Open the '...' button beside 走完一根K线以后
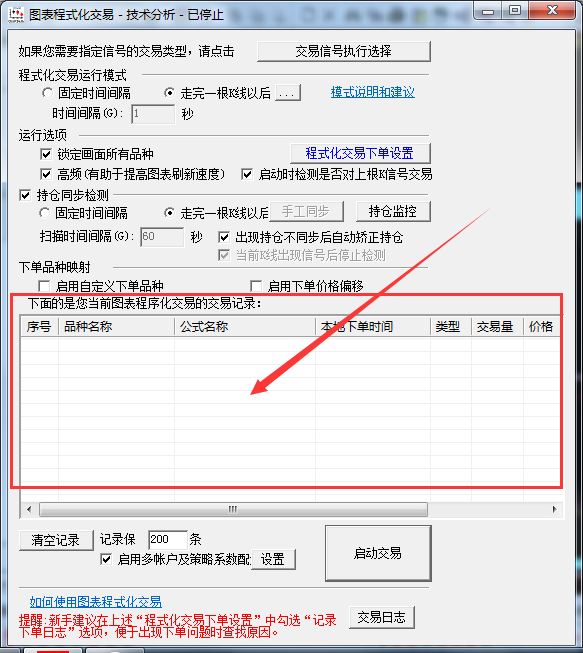Image resolution: width=583 pixels, height=653 pixels. [288, 93]
